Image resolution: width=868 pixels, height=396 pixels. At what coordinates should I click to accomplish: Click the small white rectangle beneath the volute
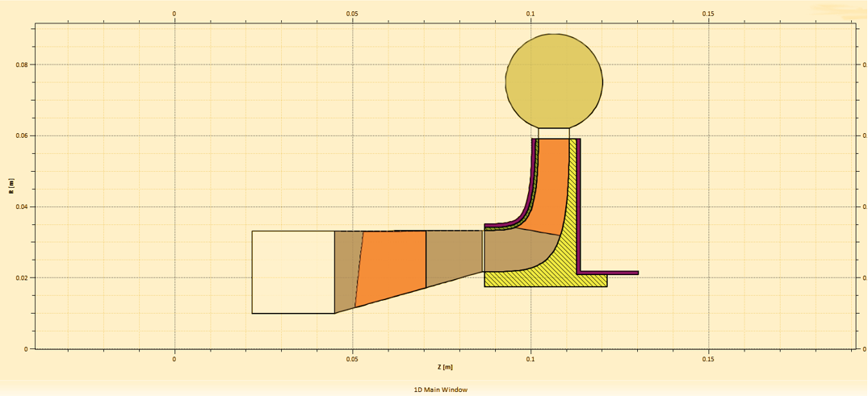(x=554, y=133)
